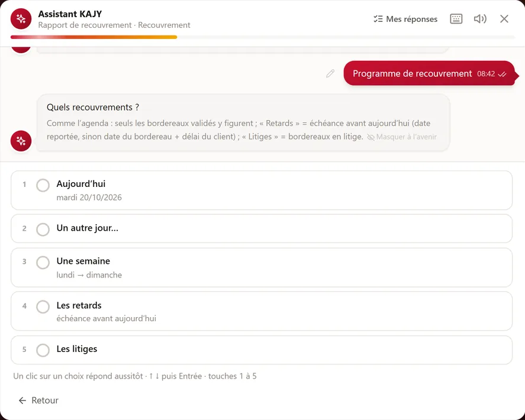
Task: Click the keyboard icon in header
Action: [x=456, y=19]
